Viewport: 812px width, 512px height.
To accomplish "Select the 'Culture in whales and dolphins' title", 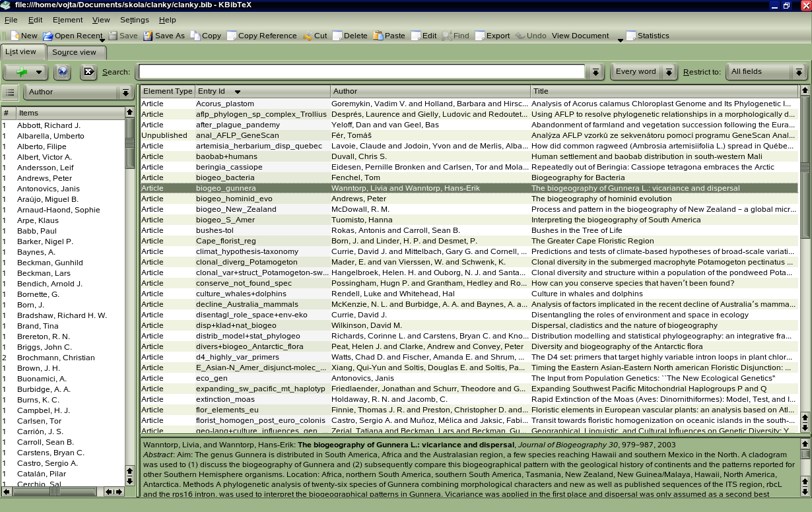I will tap(587, 294).
